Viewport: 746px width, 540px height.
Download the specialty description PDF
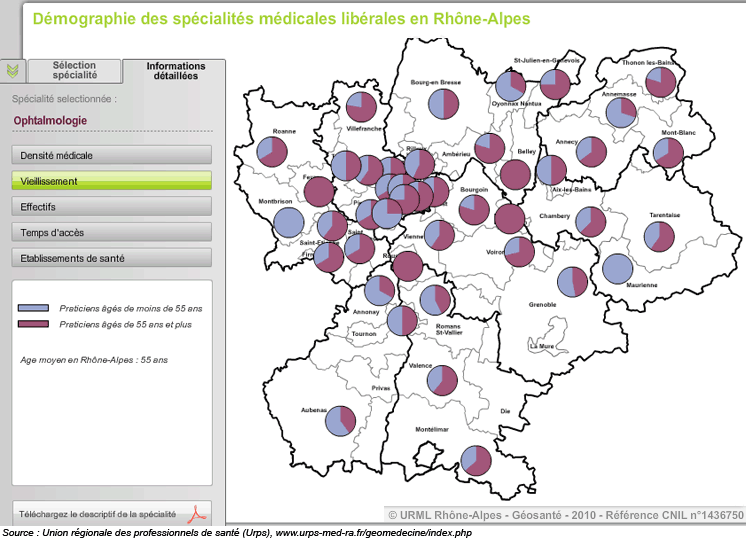112,514
